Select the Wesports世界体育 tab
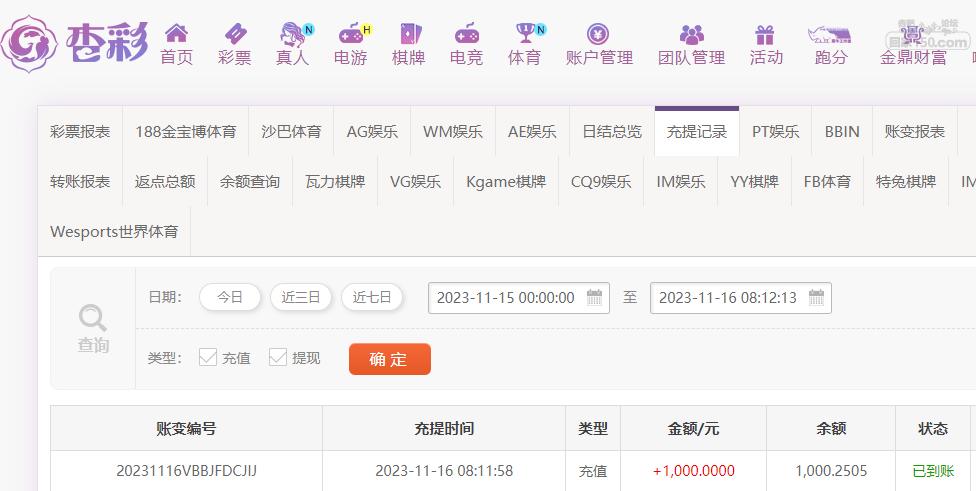Viewport: 976px width, 491px height. pyautogui.click(x=114, y=231)
